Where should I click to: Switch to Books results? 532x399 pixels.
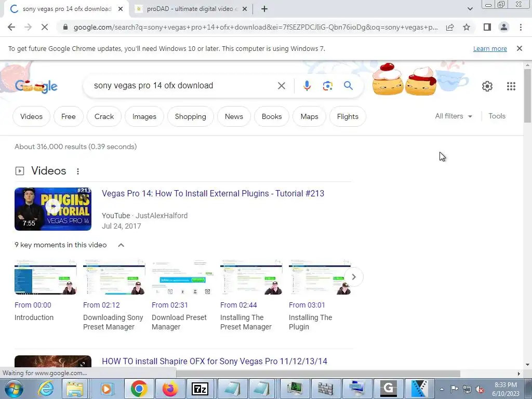(x=271, y=116)
